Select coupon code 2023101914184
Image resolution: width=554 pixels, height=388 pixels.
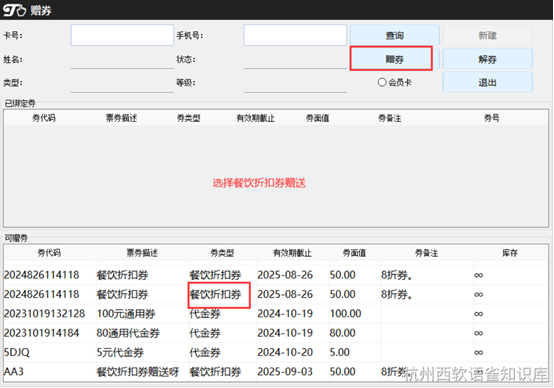pyautogui.click(x=41, y=333)
